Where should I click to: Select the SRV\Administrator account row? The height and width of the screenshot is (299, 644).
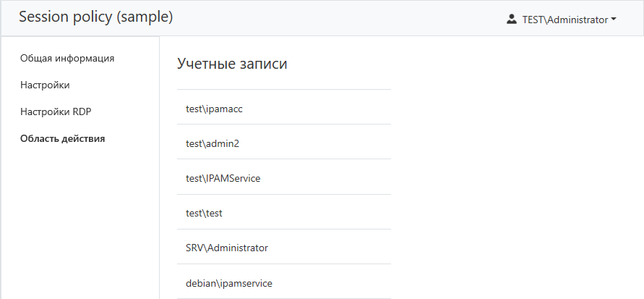[226, 248]
